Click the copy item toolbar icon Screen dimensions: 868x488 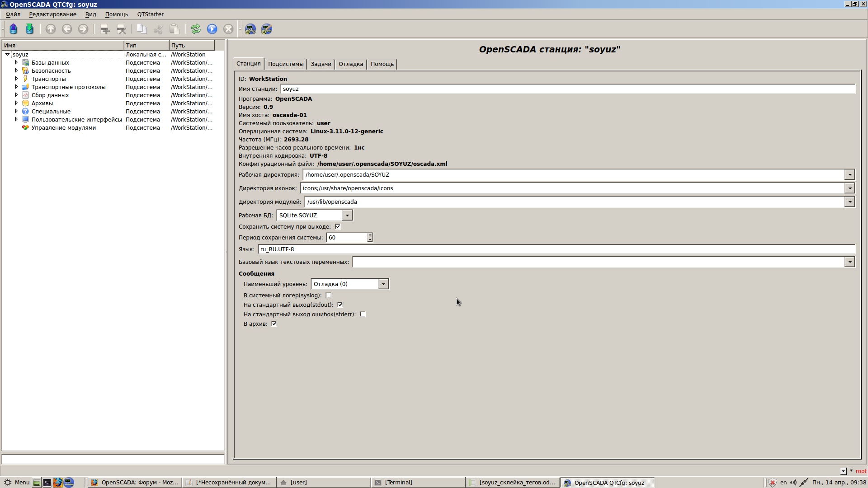[142, 29]
